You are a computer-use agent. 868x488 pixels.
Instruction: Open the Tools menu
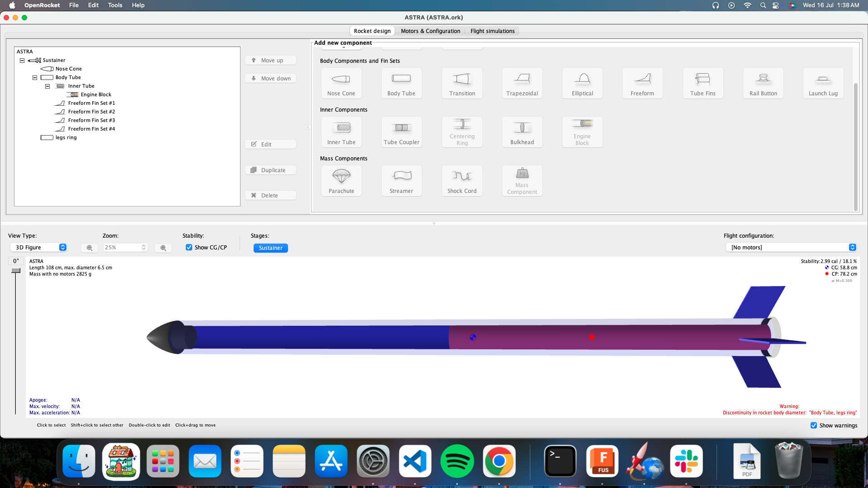pos(115,5)
